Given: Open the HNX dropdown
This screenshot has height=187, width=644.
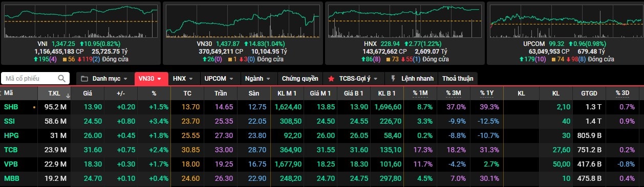Looking at the screenshot, I should click(x=184, y=79).
